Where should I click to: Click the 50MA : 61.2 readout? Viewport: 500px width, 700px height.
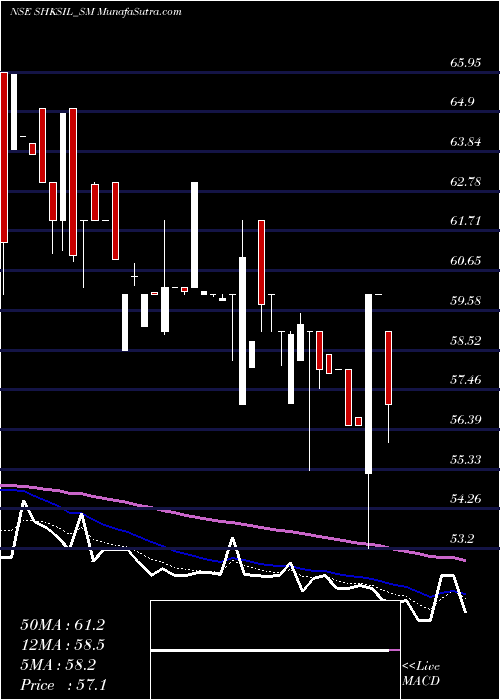[62, 625]
